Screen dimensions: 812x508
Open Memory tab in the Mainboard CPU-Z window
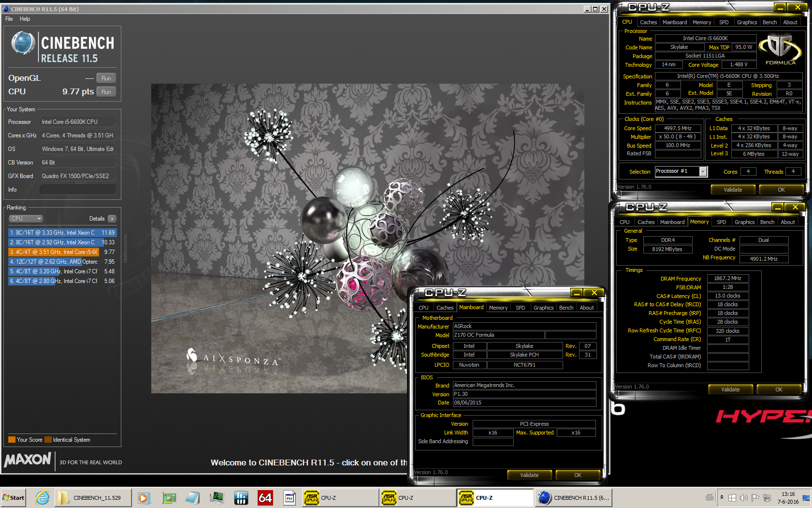(498, 308)
